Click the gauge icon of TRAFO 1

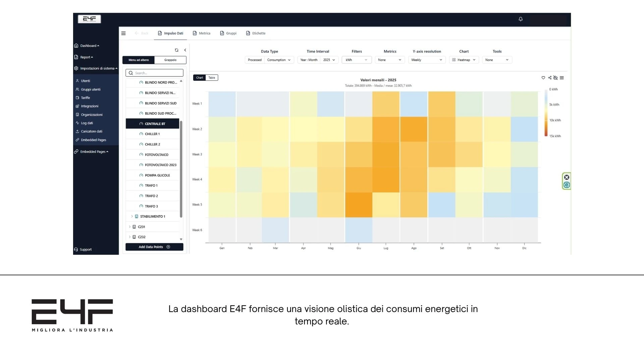click(x=141, y=186)
